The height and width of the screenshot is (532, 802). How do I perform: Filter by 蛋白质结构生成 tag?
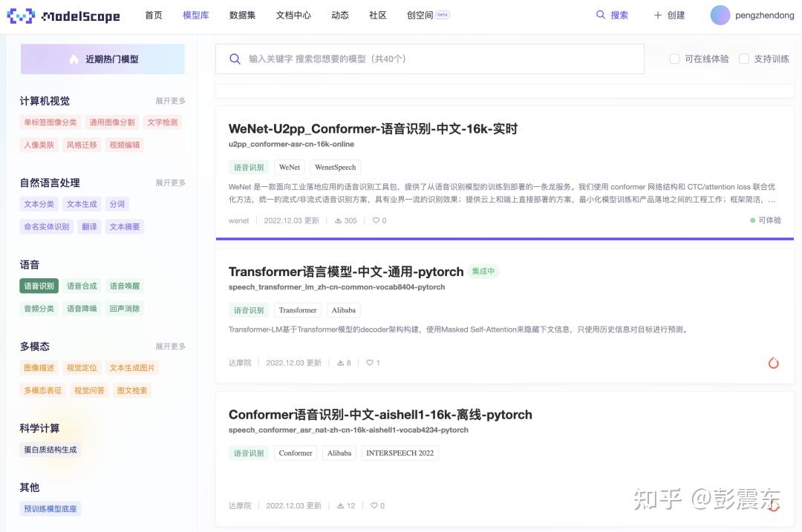pos(50,450)
